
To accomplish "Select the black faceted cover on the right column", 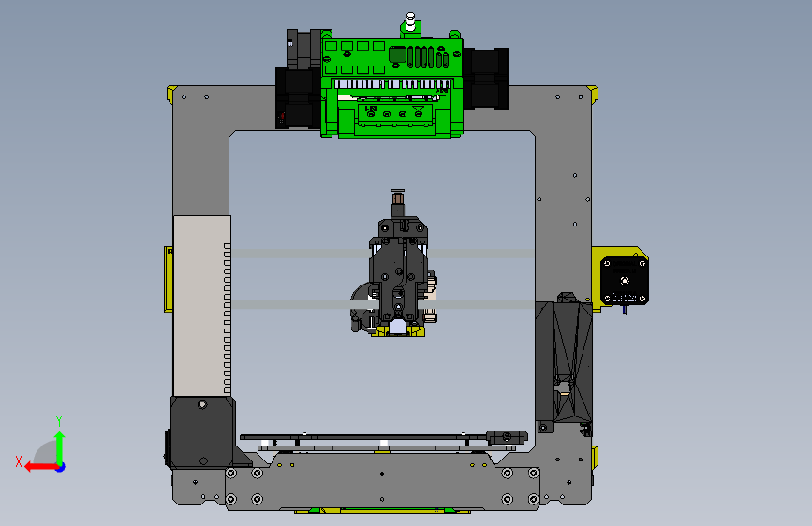I will pyautogui.click(x=565, y=361).
